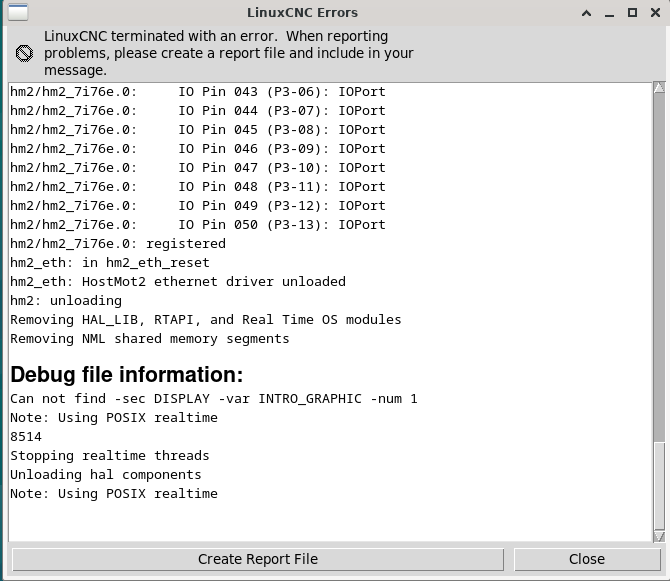Click the 'LinuxCNC Errors' title bar text
670x581 pixels.
(x=303, y=13)
